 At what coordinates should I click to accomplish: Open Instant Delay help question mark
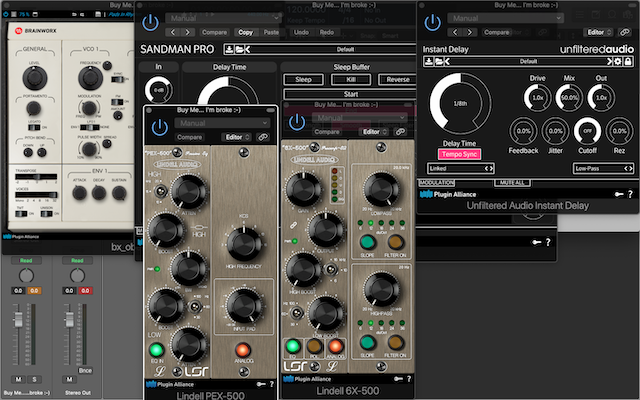point(631,194)
